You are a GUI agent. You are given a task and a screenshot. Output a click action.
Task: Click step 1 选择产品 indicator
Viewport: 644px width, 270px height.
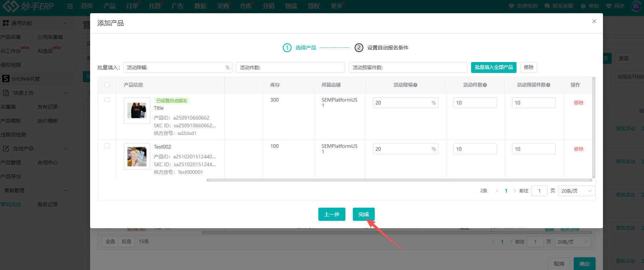coord(299,48)
